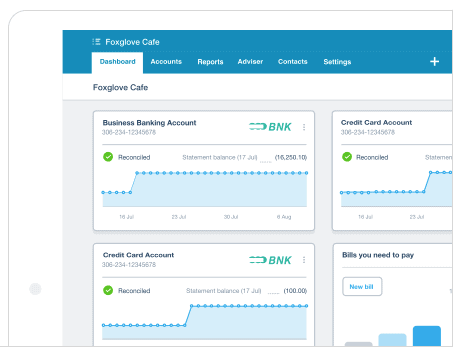Screen dimensions: 464x360
Task: Open the Adviser menu
Action: pyautogui.click(x=250, y=62)
